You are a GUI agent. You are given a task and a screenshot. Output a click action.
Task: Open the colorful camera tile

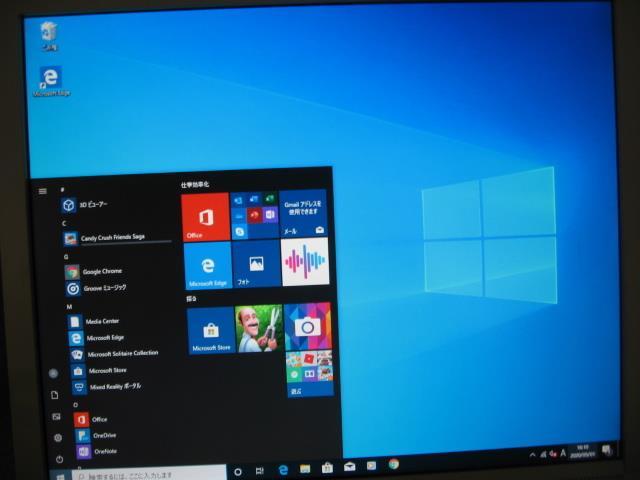click(308, 326)
